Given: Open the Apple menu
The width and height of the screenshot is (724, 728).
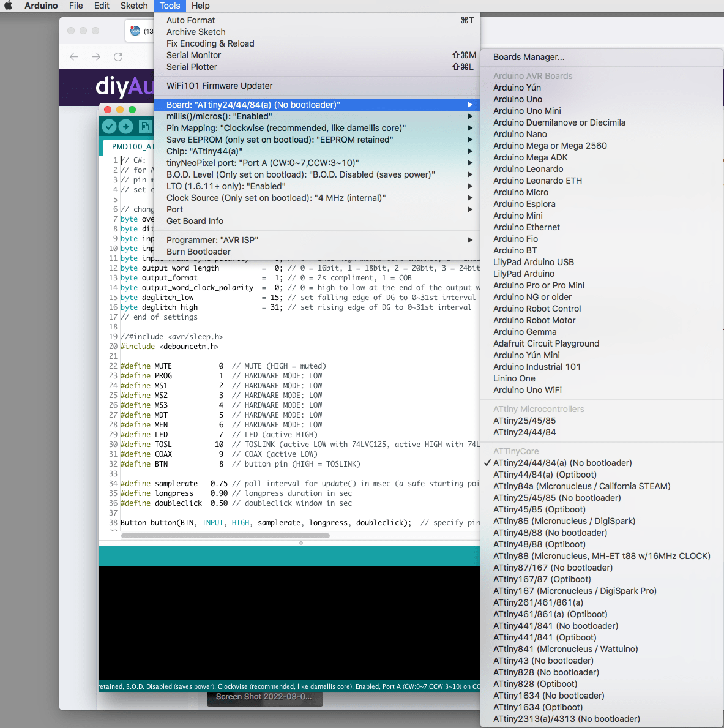Looking at the screenshot, I should [8, 6].
